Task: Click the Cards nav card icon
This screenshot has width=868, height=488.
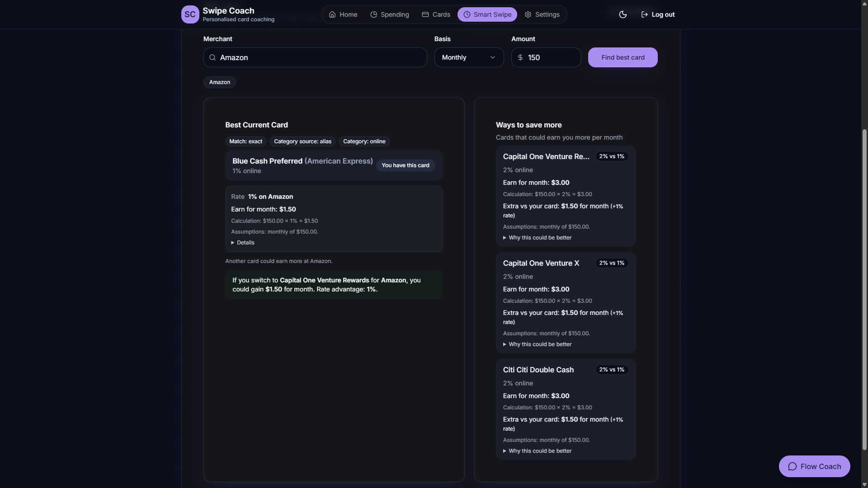Action: [x=425, y=14]
